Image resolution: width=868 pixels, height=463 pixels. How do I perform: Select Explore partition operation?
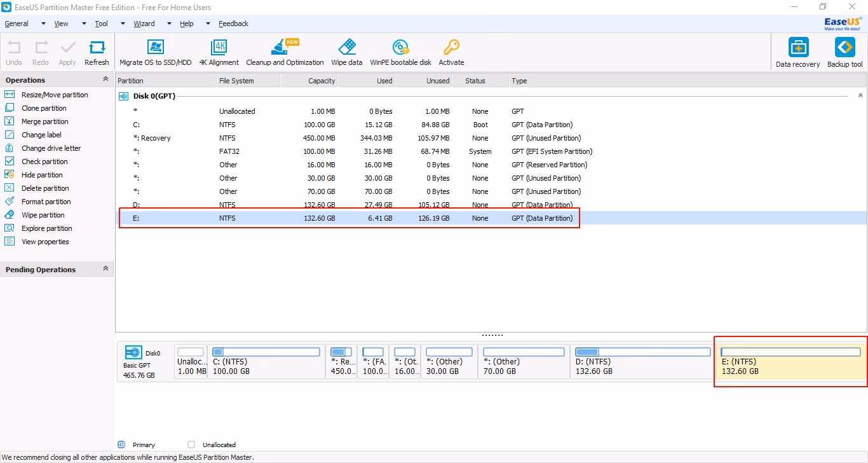click(46, 228)
